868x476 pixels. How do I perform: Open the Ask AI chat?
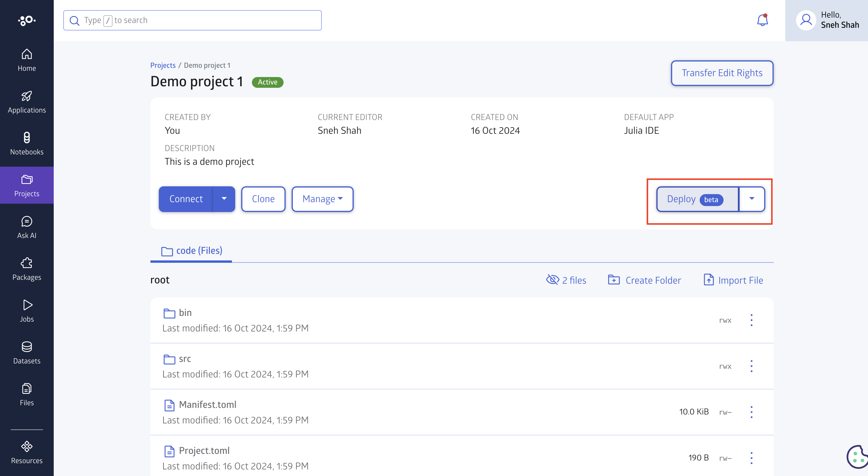[x=27, y=228]
